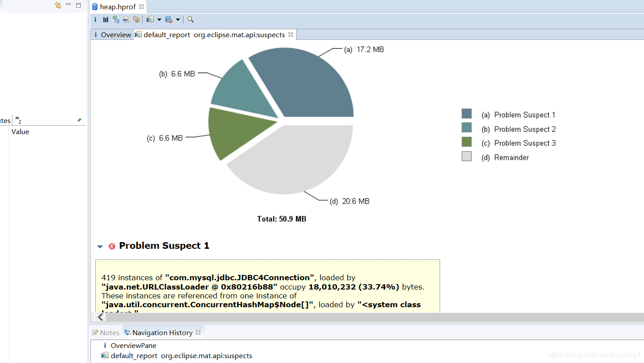Open the Overview info toolbar icon

[x=95, y=19]
